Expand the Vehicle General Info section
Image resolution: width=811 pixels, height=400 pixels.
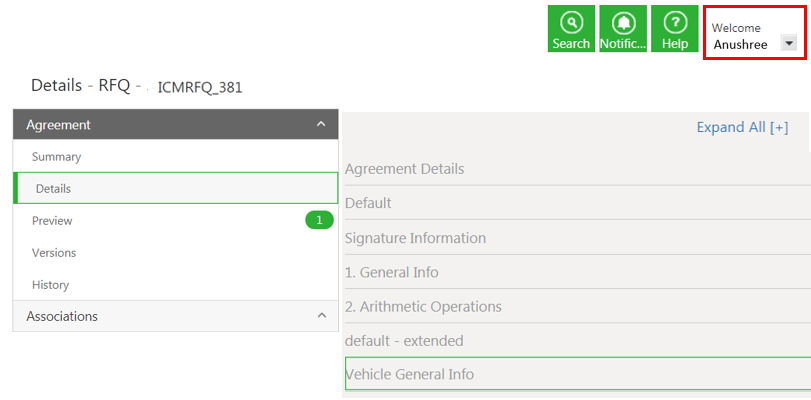410,374
